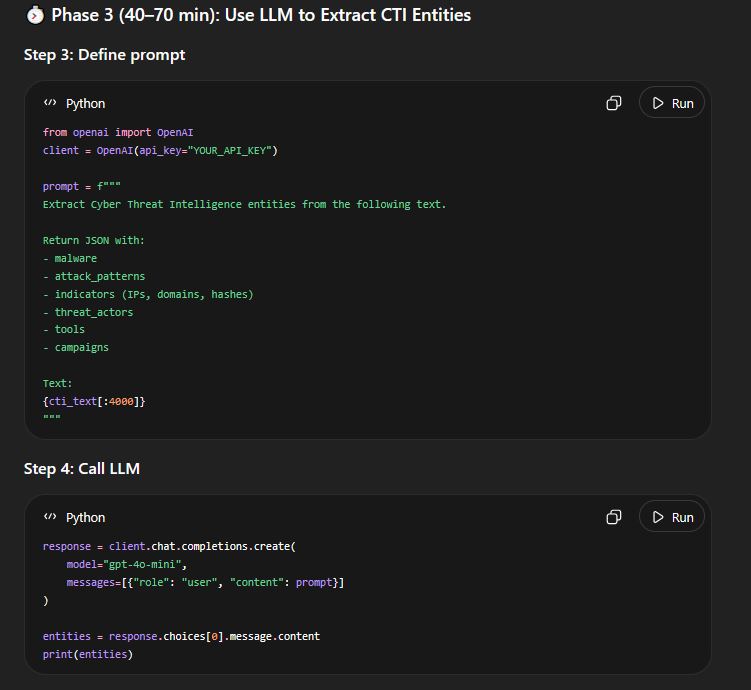The image size is (751, 690).
Task: Click the stopwatch icon next to Phase 3
Action: click(35, 15)
